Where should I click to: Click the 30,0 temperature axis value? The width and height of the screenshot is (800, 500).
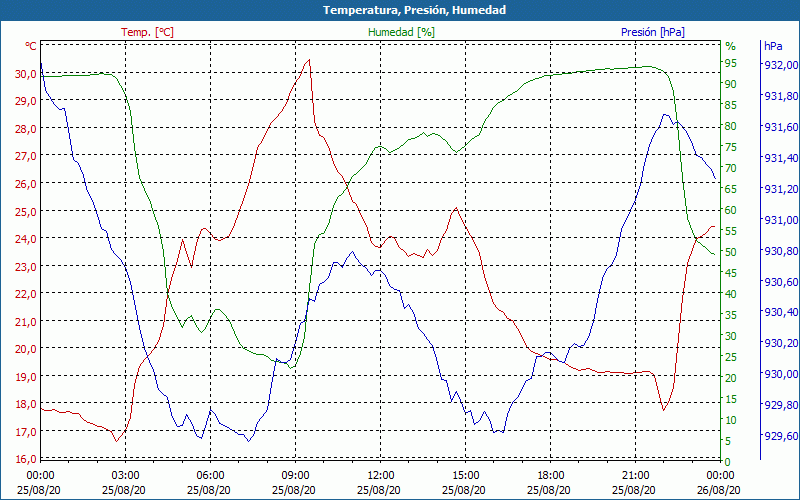26,73
